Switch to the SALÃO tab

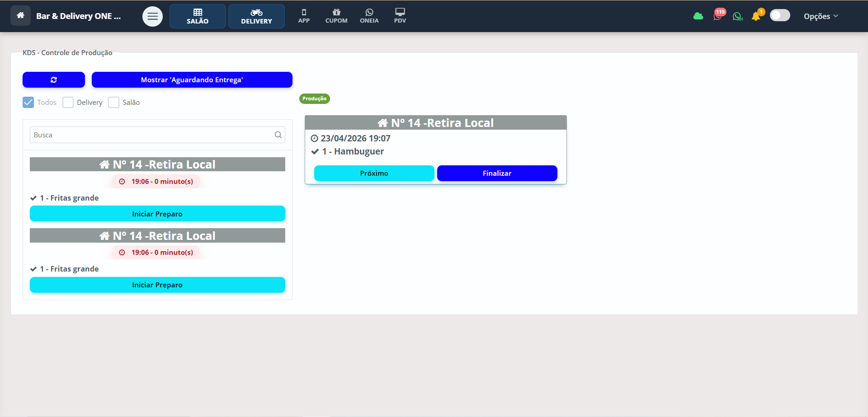point(198,16)
